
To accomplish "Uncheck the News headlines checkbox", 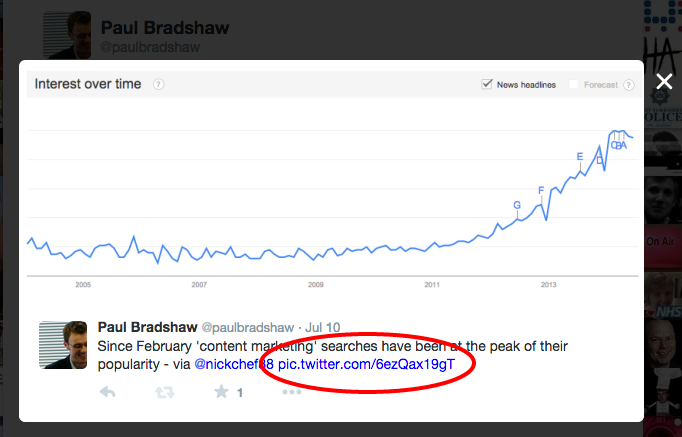I will [487, 84].
